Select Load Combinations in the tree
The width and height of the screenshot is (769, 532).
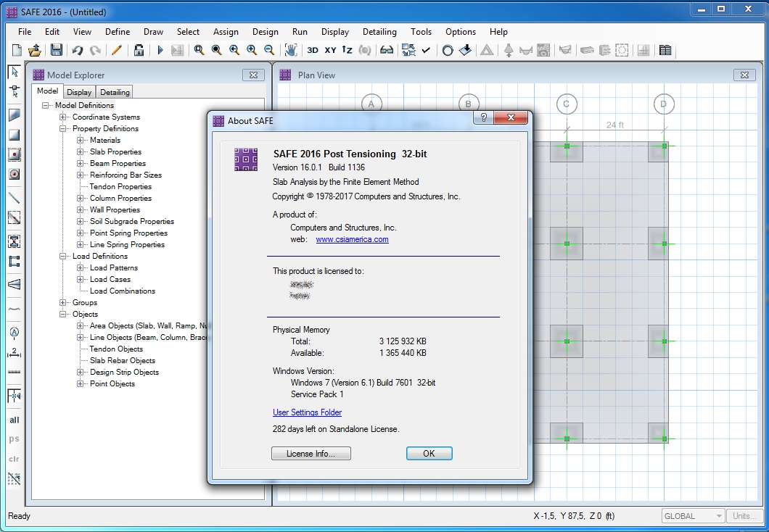click(x=123, y=291)
